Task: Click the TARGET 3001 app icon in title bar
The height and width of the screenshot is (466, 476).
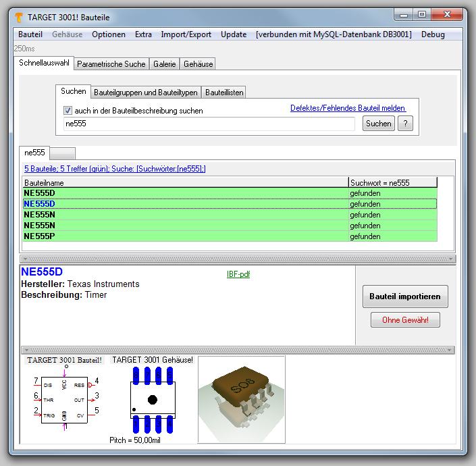Action: point(20,17)
